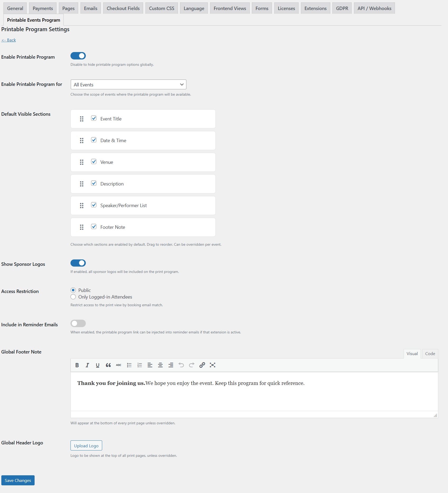
Task: Go back using the Back link
Action: tap(9, 40)
